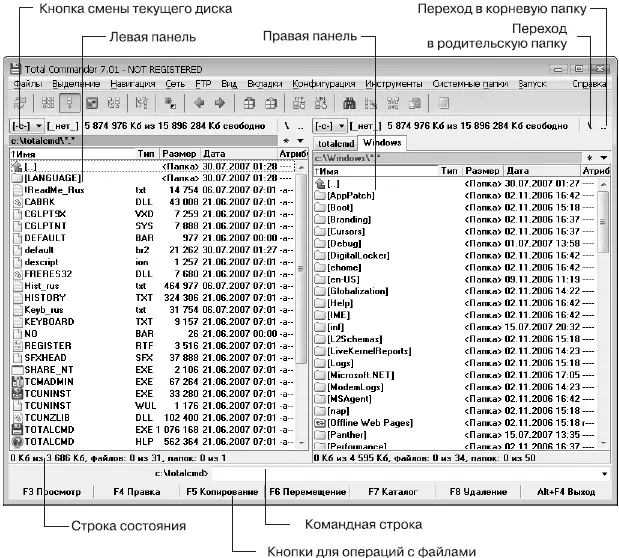Select the [LANGUAGE] folder in left panel

click(x=152, y=178)
